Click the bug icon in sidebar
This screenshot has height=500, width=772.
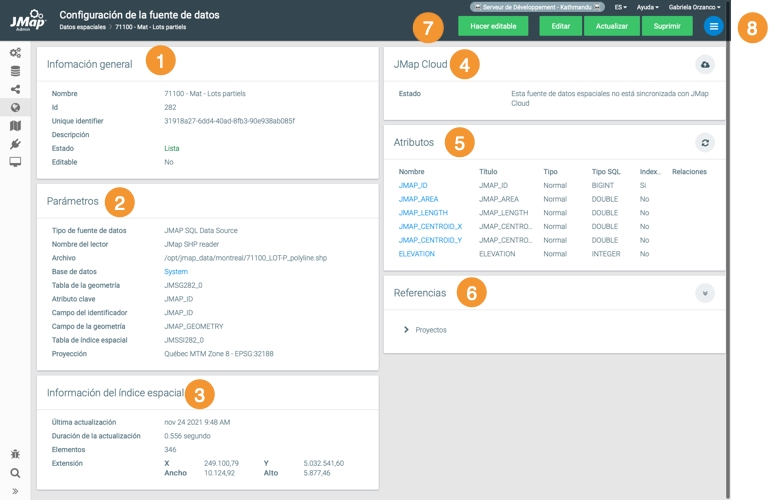(15, 455)
